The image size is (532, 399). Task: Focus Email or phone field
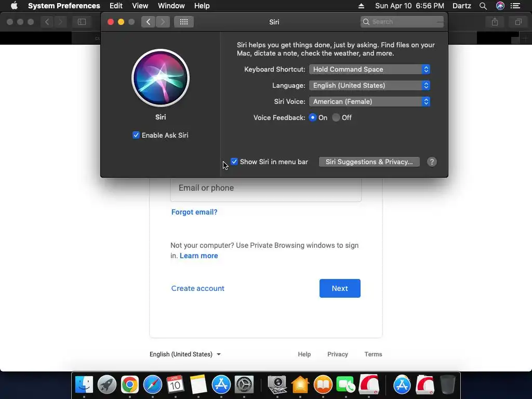265,189
